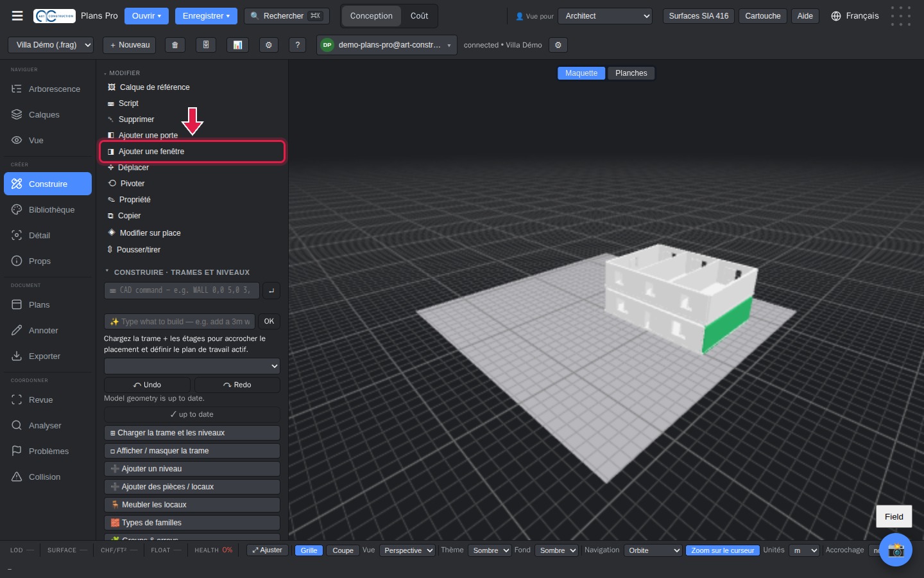Open Annoter in the sidebar

[x=47, y=331]
